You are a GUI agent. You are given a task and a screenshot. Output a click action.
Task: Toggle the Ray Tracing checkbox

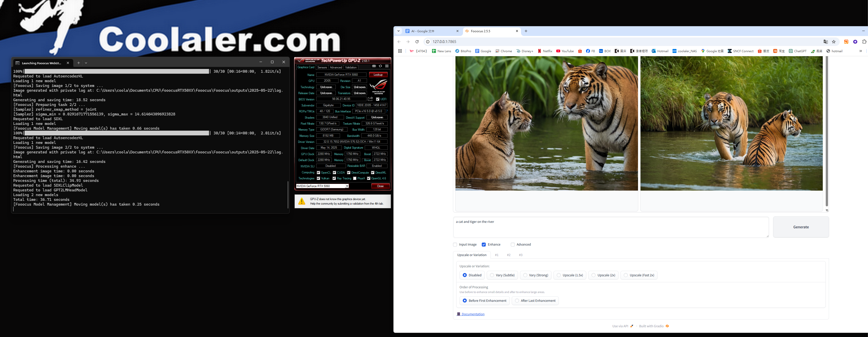point(334,178)
